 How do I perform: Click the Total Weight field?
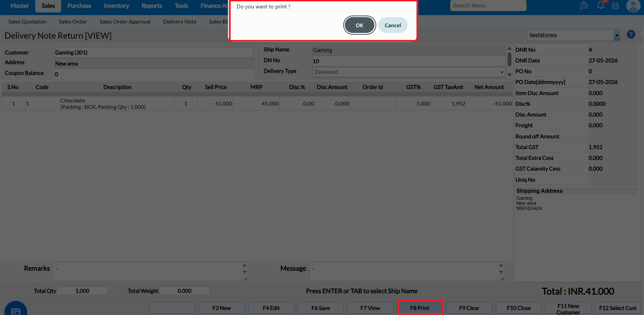pos(184,291)
